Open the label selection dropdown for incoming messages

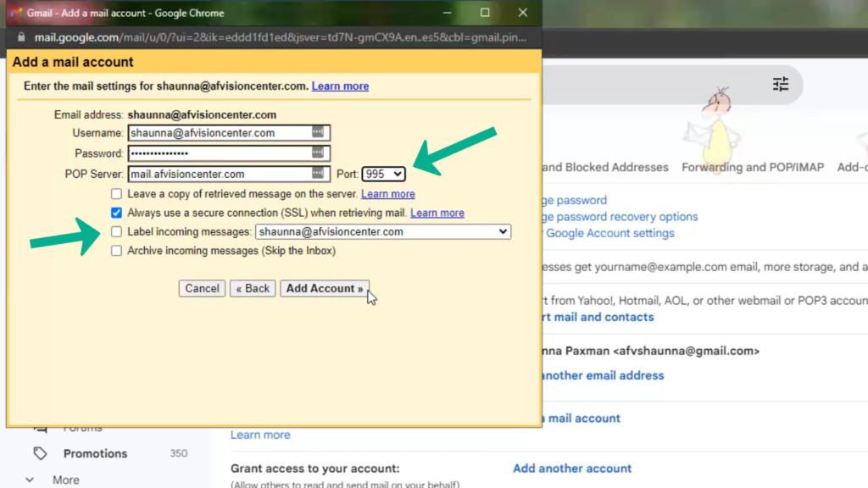pos(382,231)
